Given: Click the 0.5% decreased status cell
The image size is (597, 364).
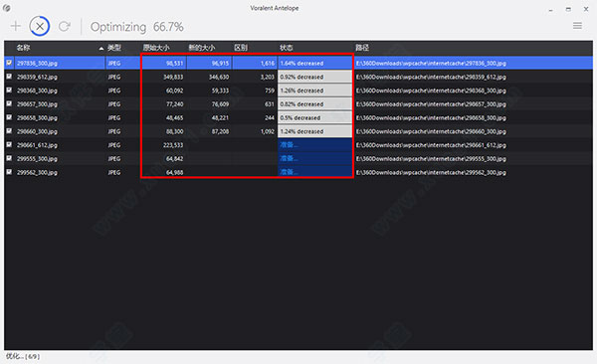Looking at the screenshot, I should (x=314, y=117).
